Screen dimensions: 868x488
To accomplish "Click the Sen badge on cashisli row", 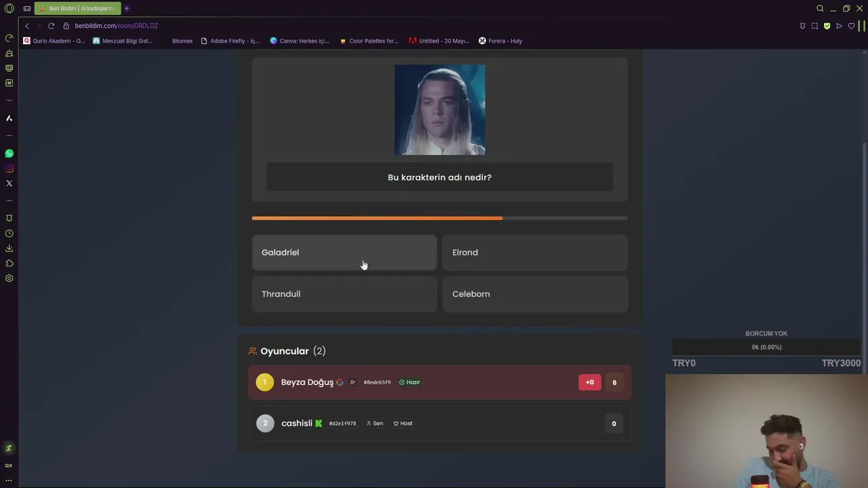I will click(375, 424).
